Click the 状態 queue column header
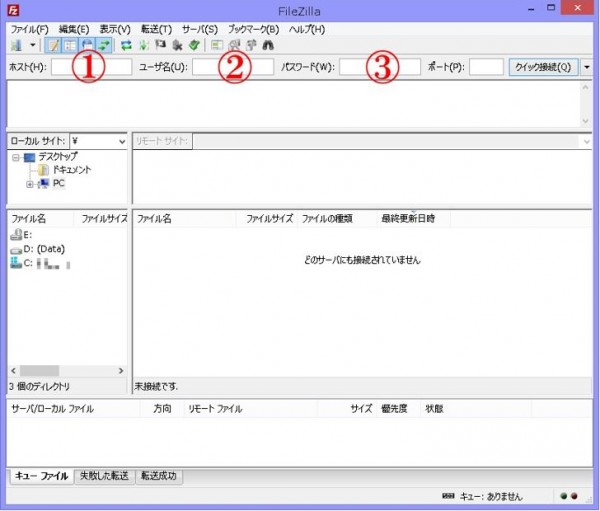 point(476,409)
